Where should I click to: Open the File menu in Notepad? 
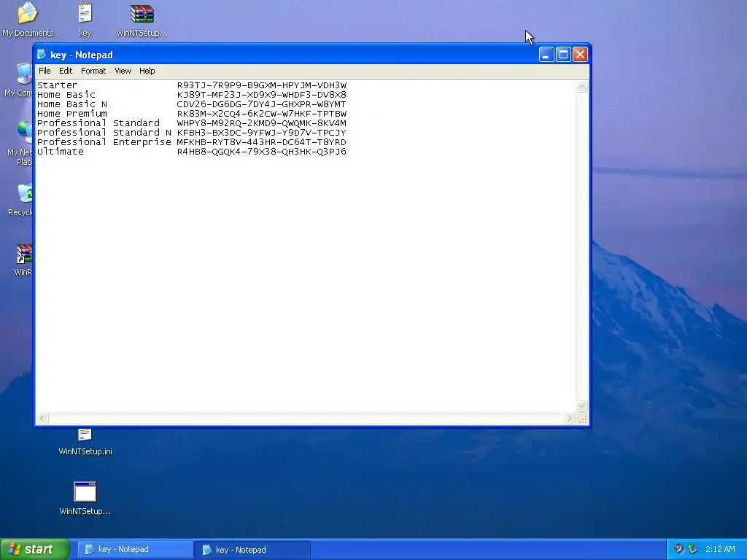44,71
